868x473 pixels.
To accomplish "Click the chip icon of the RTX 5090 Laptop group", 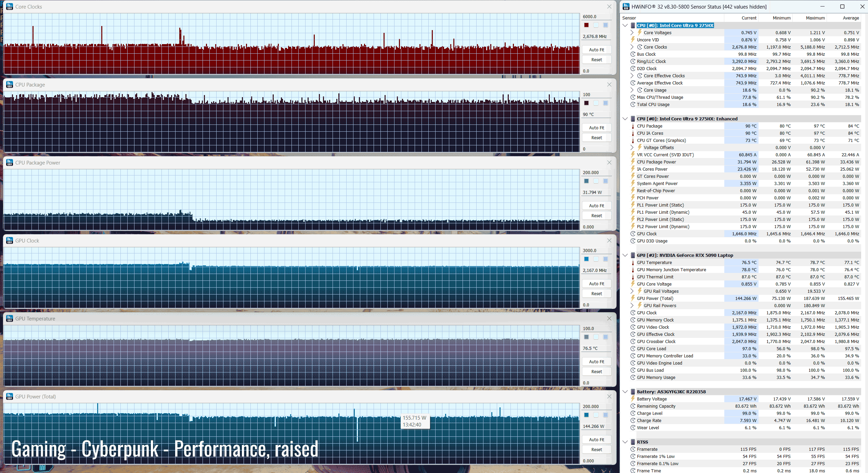I will 633,255.
